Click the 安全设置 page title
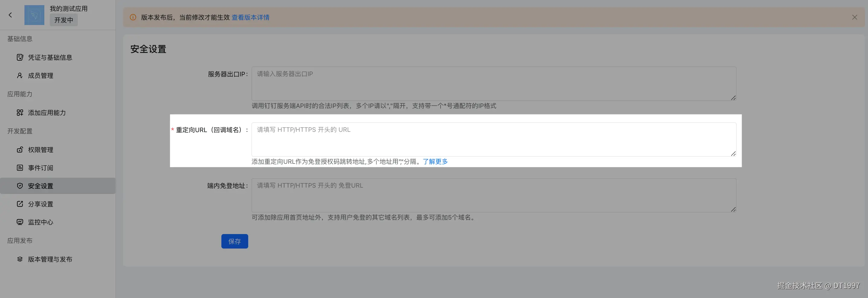This screenshot has height=298, width=868. click(148, 49)
